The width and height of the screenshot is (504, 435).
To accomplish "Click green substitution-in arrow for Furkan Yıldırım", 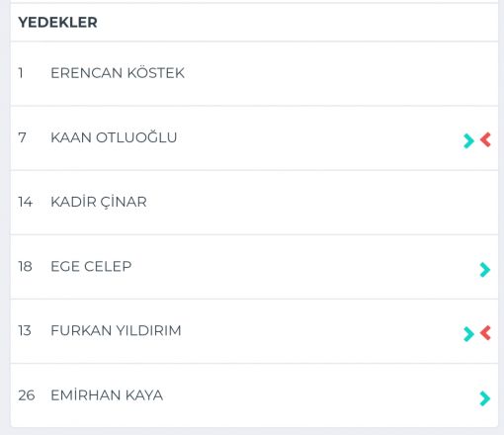I will pos(468,334).
